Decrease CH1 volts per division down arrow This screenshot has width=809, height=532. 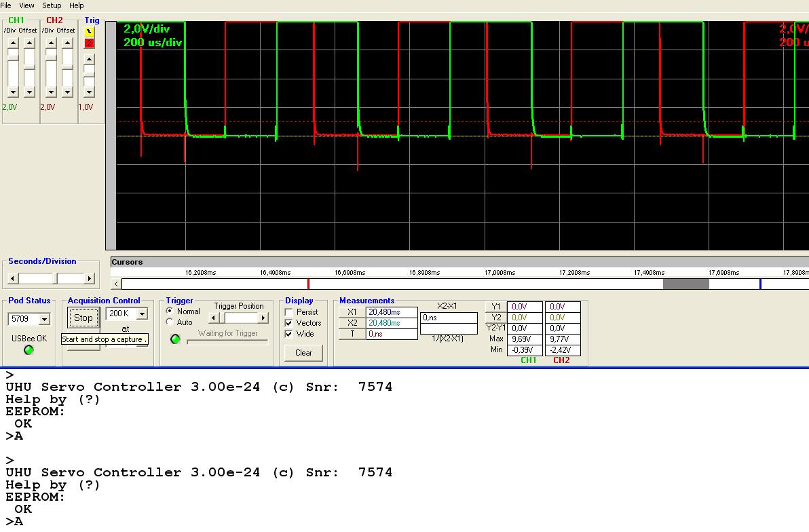click(14, 92)
